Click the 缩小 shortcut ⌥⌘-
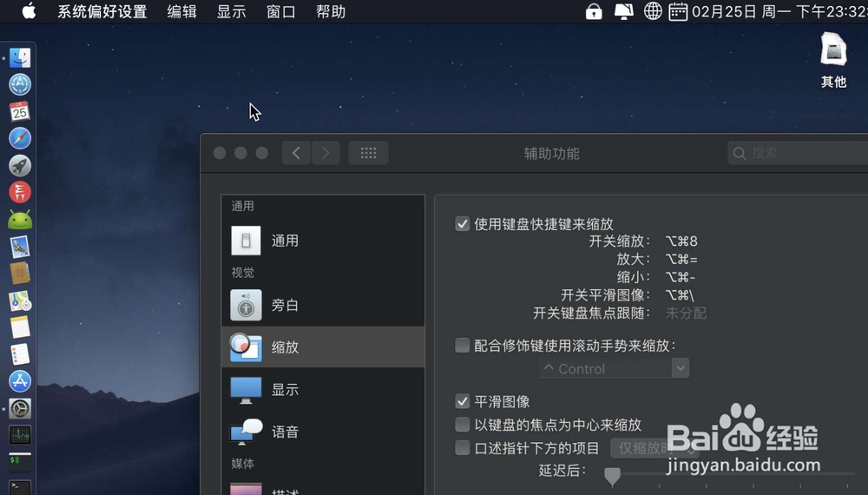868x495 pixels. tap(681, 277)
